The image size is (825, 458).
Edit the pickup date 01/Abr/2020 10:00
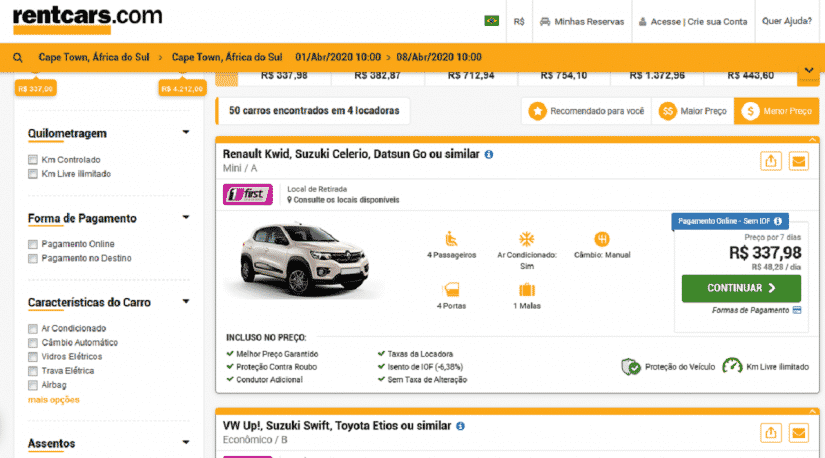tap(338, 57)
